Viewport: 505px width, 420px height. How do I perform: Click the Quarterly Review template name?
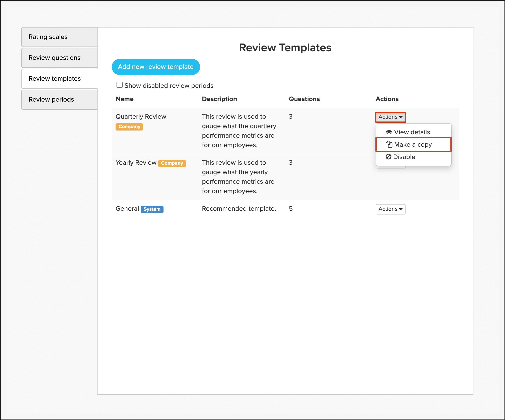click(x=141, y=117)
